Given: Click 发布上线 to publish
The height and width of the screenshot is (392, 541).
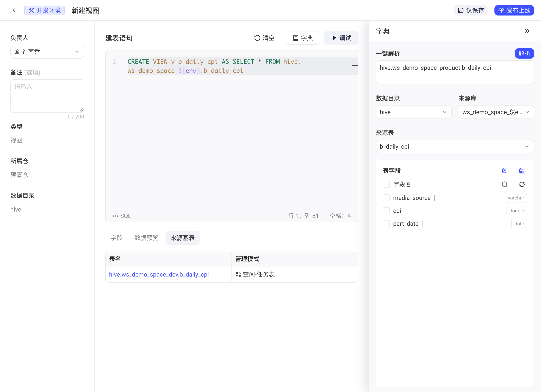Looking at the screenshot, I should click(514, 10).
